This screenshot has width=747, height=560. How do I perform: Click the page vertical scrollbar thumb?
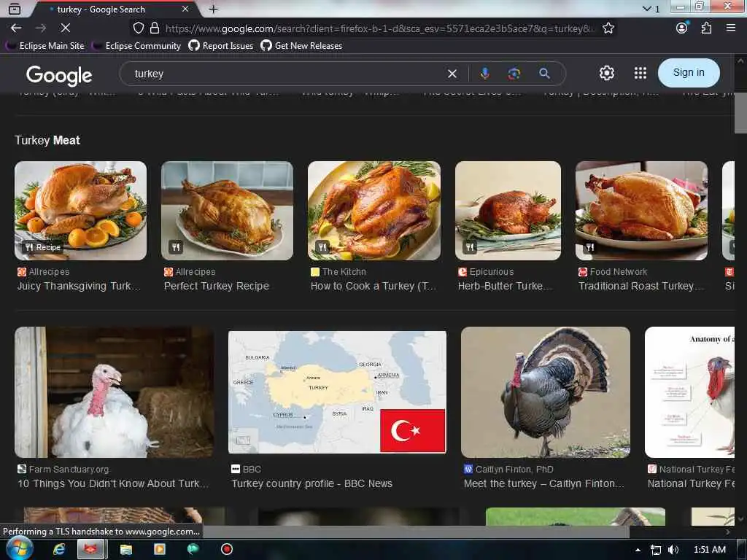(740, 113)
